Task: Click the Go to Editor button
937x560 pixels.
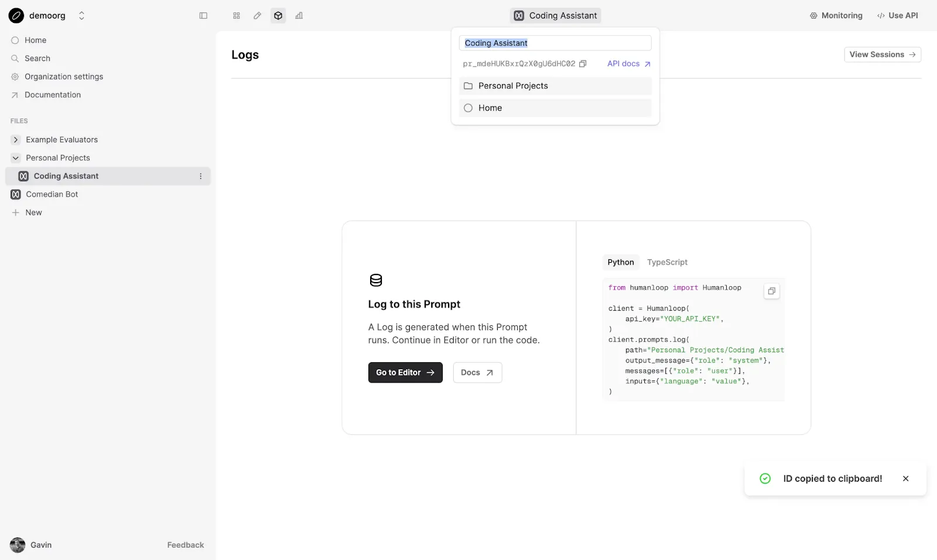Action: tap(405, 373)
